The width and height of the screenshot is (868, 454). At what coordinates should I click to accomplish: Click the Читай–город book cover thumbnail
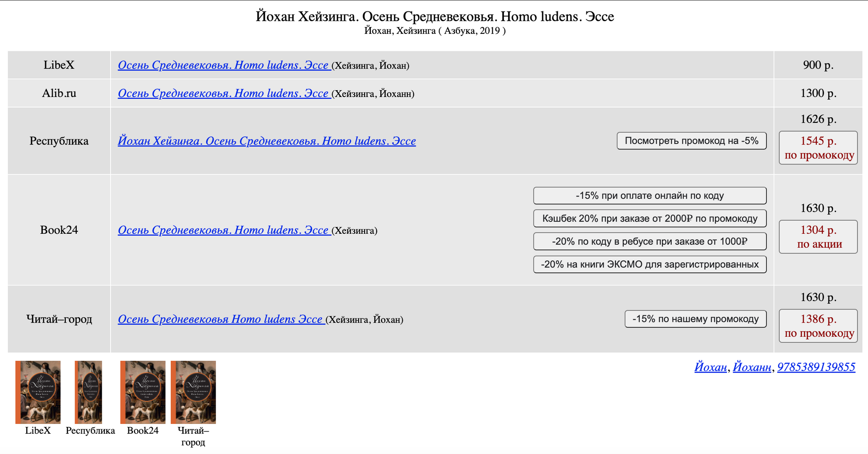(x=193, y=392)
